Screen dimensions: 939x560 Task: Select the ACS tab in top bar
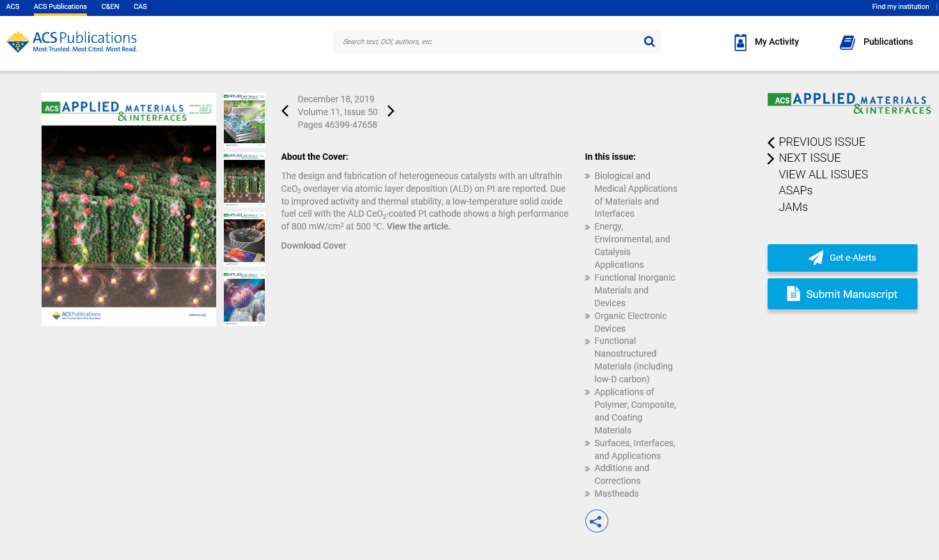pos(13,6)
